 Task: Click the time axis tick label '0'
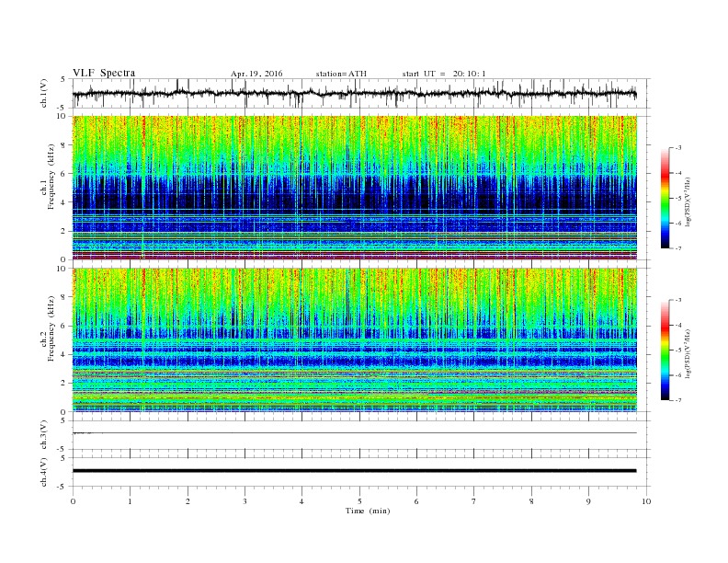tap(73, 501)
